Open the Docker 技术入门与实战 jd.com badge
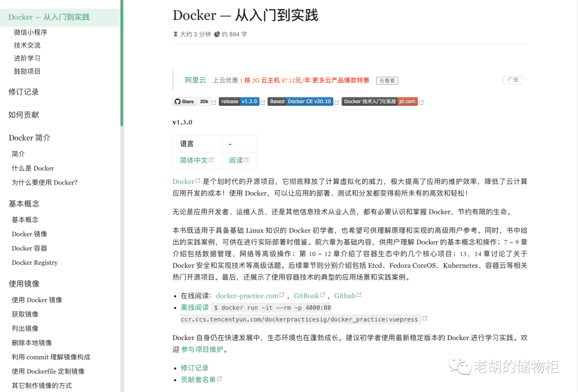The height and width of the screenshot is (392, 578). click(x=379, y=102)
